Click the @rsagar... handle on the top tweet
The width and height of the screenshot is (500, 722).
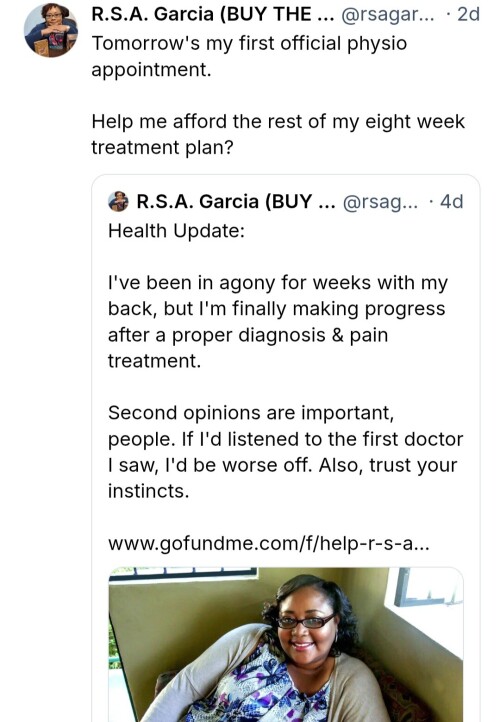pyautogui.click(x=387, y=15)
